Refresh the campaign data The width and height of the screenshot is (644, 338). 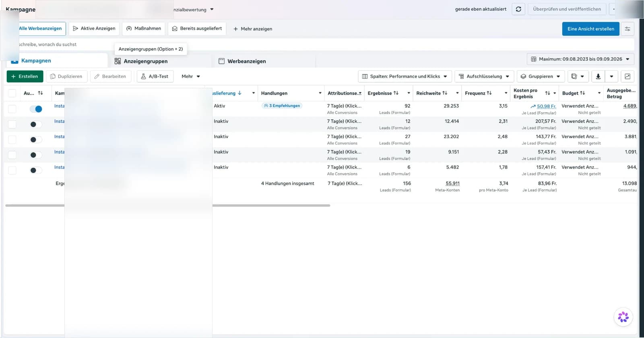(518, 9)
